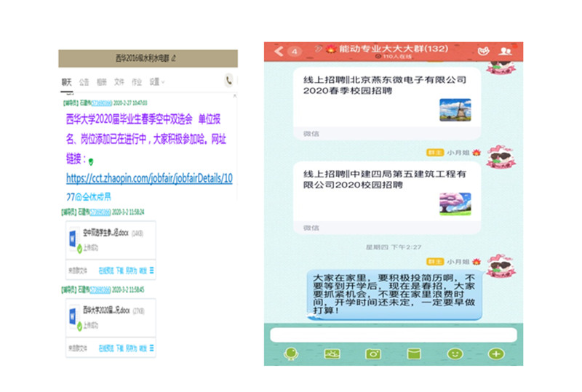
Task: Open the 北京燕东微电子 recruitment card thumbnail
Action: coord(455,110)
